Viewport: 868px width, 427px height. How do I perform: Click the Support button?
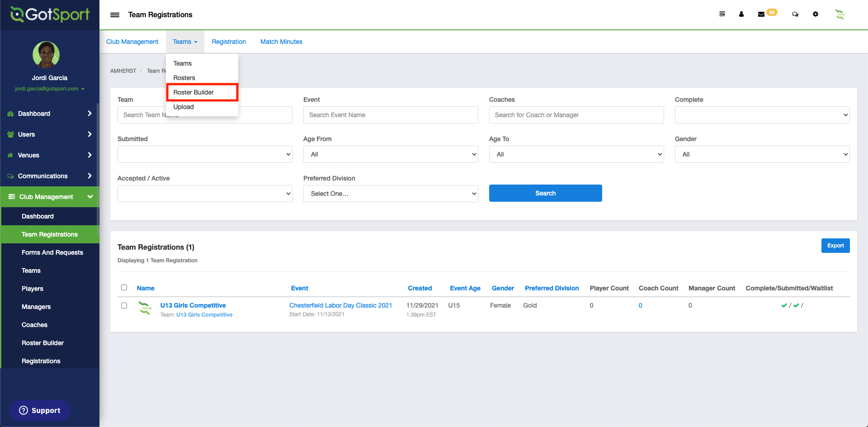click(40, 410)
